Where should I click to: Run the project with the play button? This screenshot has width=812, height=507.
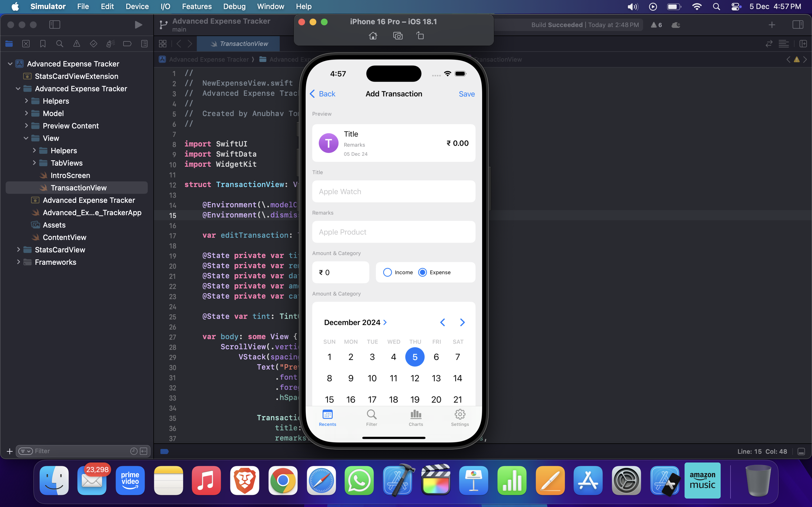(138, 25)
